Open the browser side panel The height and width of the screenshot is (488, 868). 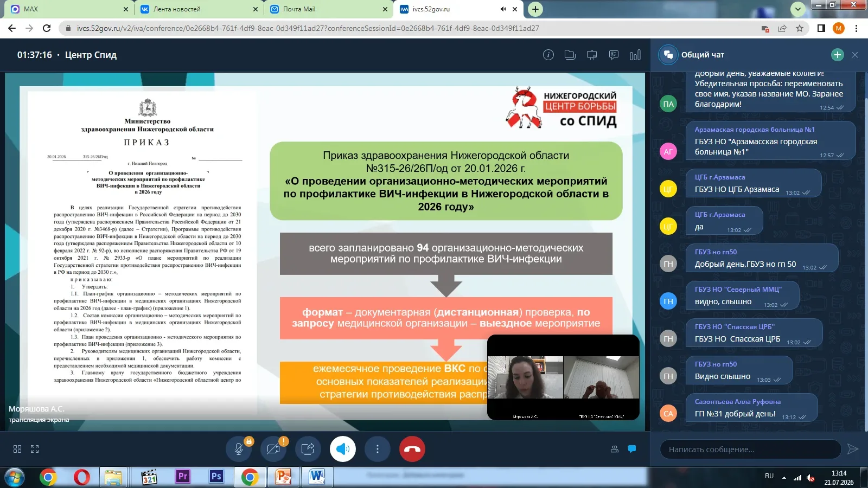point(821,28)
